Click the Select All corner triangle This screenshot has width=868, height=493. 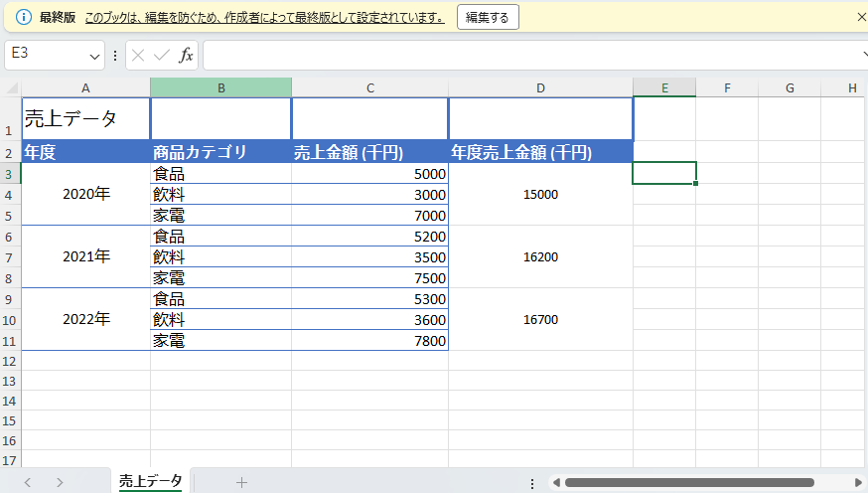click(x=11, y=87)
